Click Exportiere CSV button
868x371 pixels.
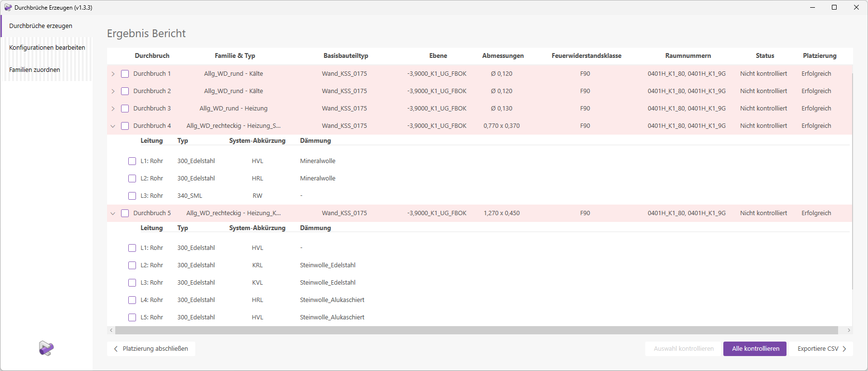tap(821, 349)
